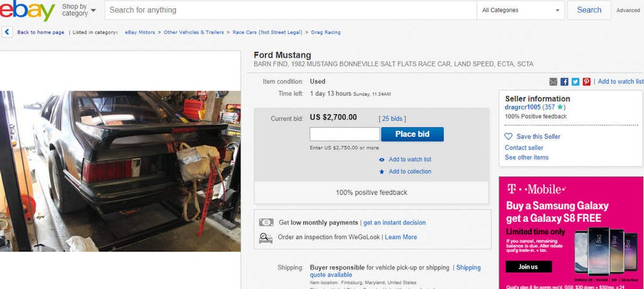Click the eye icon beside watch list
The width and height of the screenshot is (644, 289).
pyautogui.click(x=382, y=160)
